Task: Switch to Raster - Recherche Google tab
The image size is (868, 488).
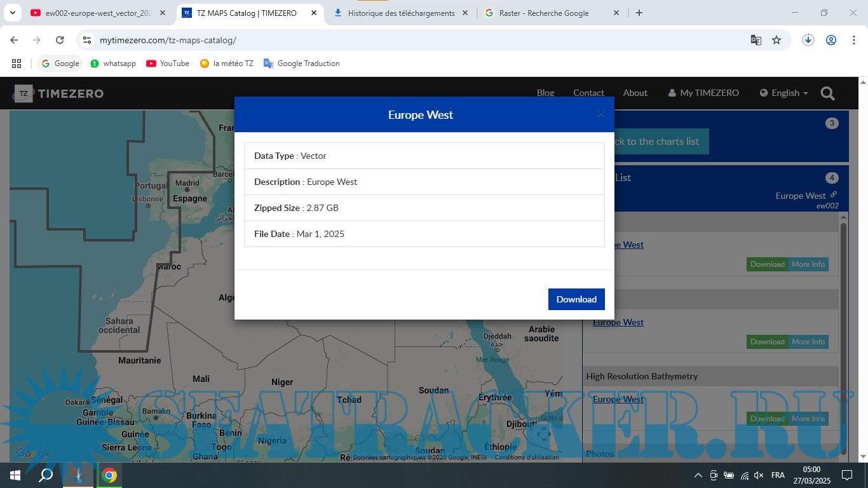Action: (x=543, y=13)
